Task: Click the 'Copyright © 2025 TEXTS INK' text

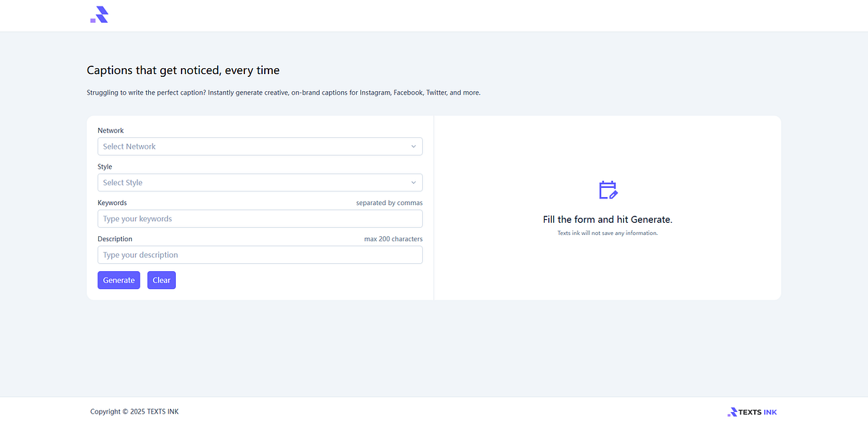Action: click(x=135, y=412)
